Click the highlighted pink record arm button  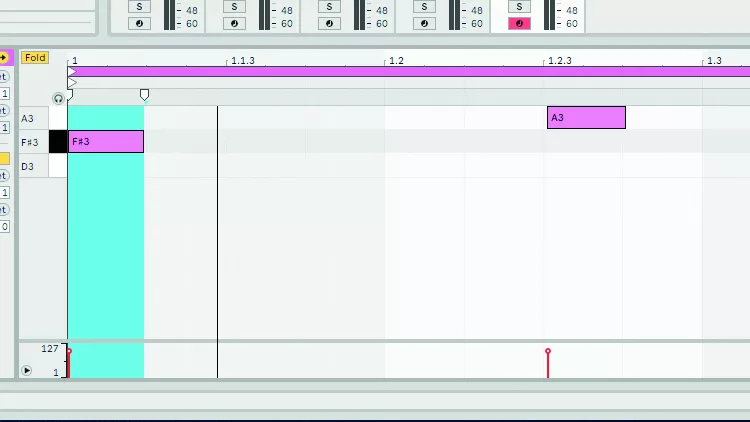519,23
